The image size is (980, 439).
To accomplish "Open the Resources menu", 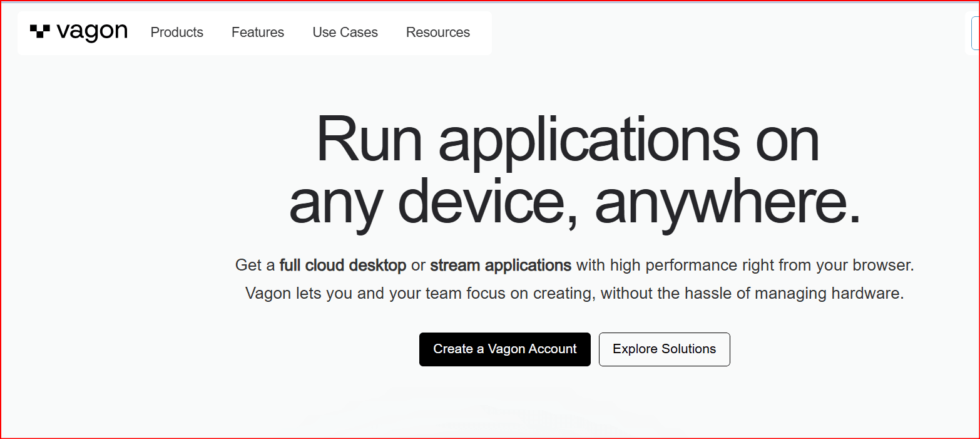I will [438, 33].
